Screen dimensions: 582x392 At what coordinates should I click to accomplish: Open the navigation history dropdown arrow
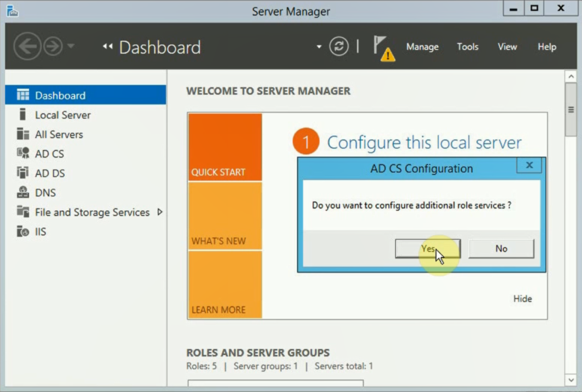tap(71, 46)
